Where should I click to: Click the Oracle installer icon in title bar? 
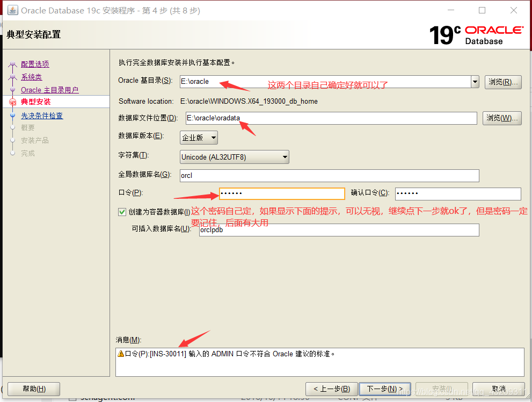[12, 10]
